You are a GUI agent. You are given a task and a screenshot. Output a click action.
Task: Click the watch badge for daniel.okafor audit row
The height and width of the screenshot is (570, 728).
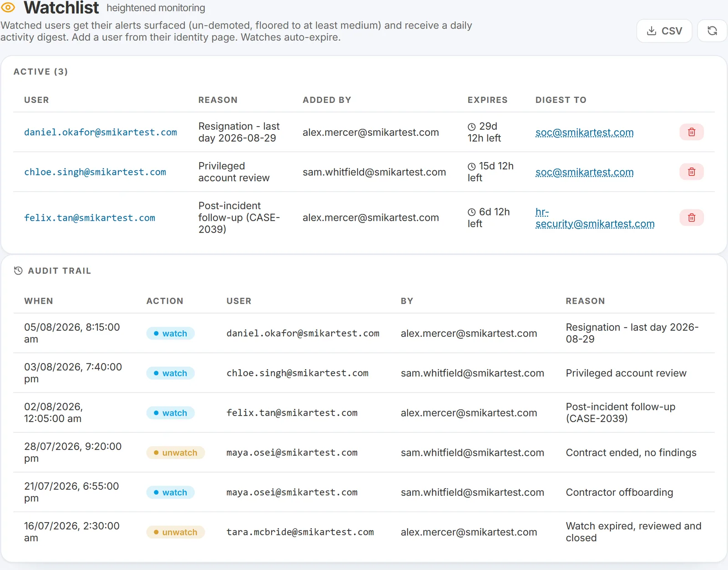click(x=170, y=333)
